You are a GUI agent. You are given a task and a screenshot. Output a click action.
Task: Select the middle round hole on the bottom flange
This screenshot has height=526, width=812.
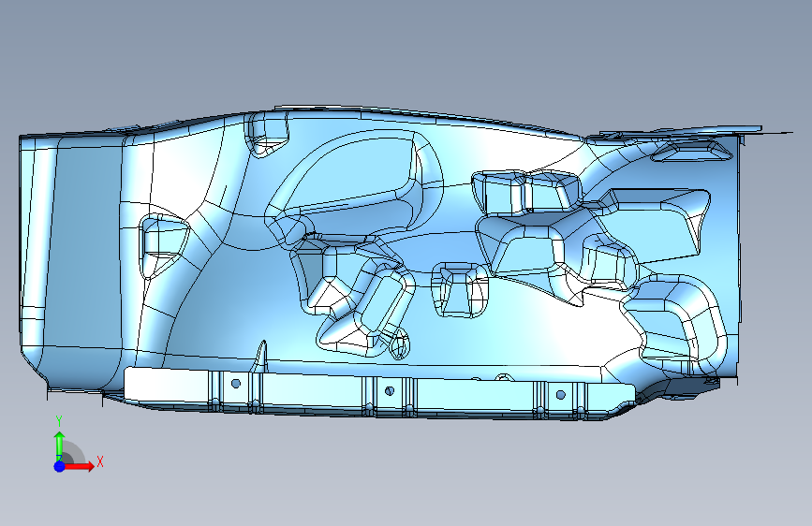click(390, 391)
